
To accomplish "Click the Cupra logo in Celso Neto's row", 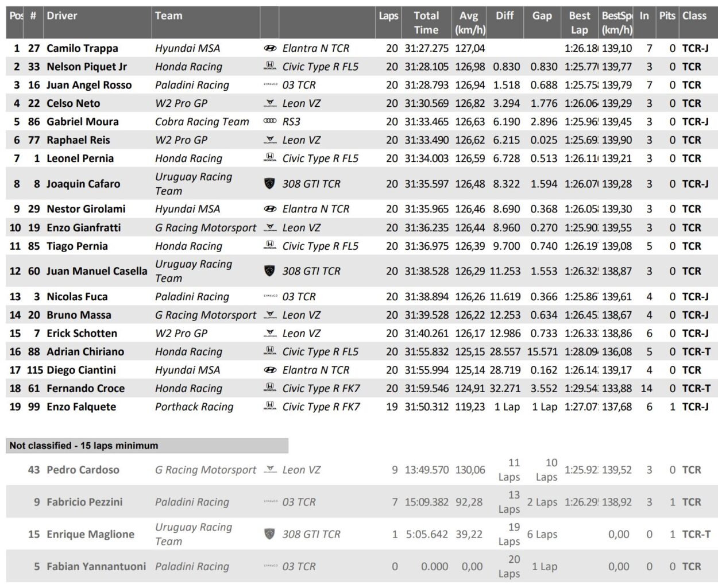I will coord(269,104).
